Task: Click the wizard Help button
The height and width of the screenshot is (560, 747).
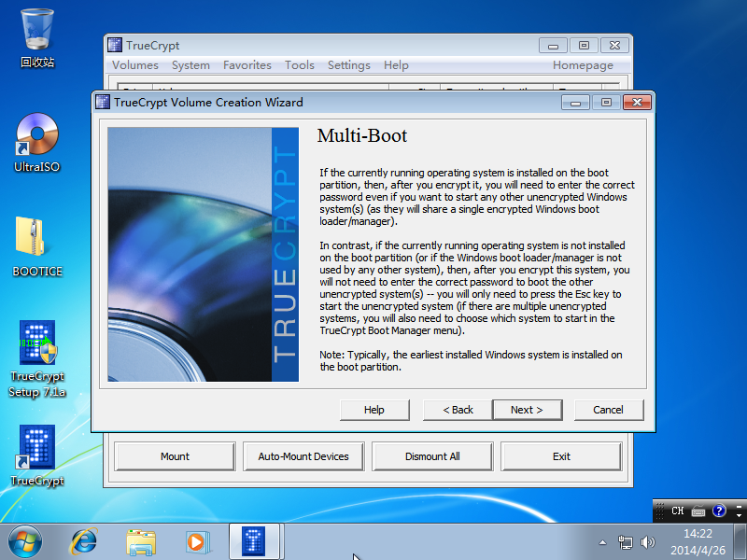Action: [374, 410]
